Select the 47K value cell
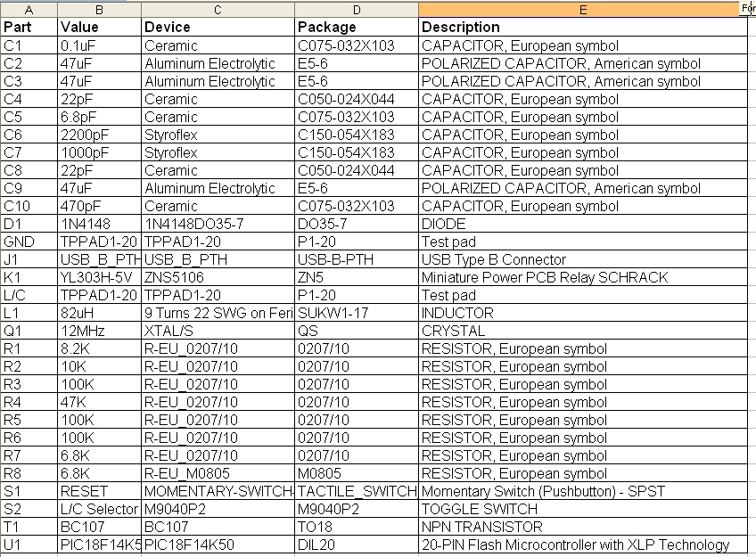The width and height of the screenshot is (756, 557). (99, 402)
